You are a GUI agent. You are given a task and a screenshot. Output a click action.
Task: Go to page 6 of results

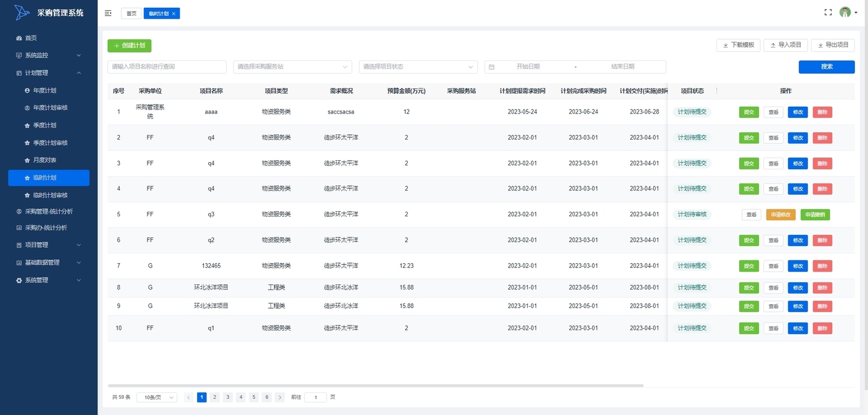267,397
